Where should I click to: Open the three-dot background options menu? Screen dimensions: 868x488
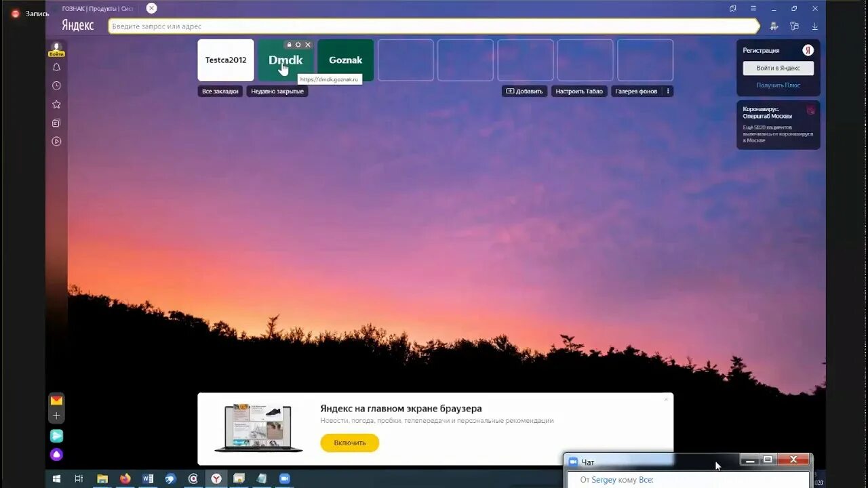pos(668,91)
